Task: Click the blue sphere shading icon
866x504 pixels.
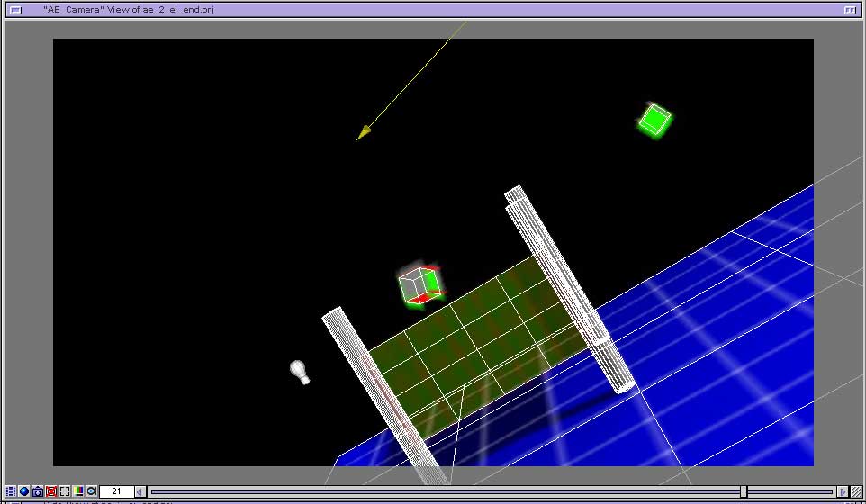Action: (x=24, y=491)
